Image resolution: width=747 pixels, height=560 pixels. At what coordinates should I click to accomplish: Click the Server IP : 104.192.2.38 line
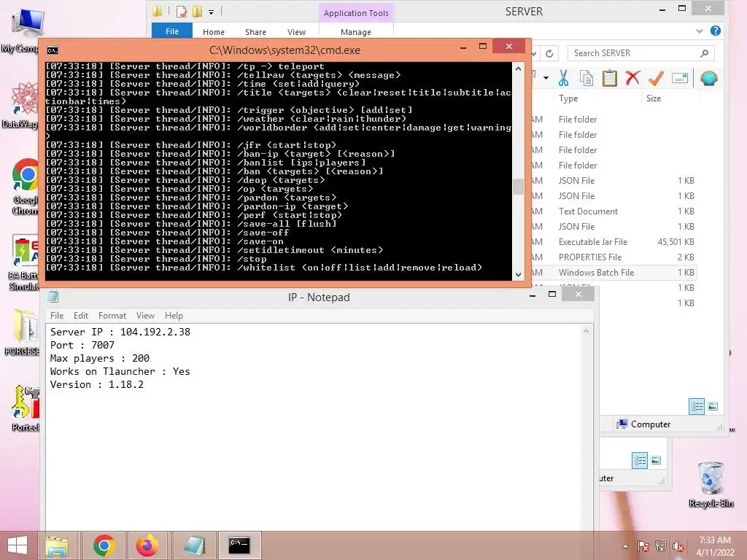click(120, 332)
